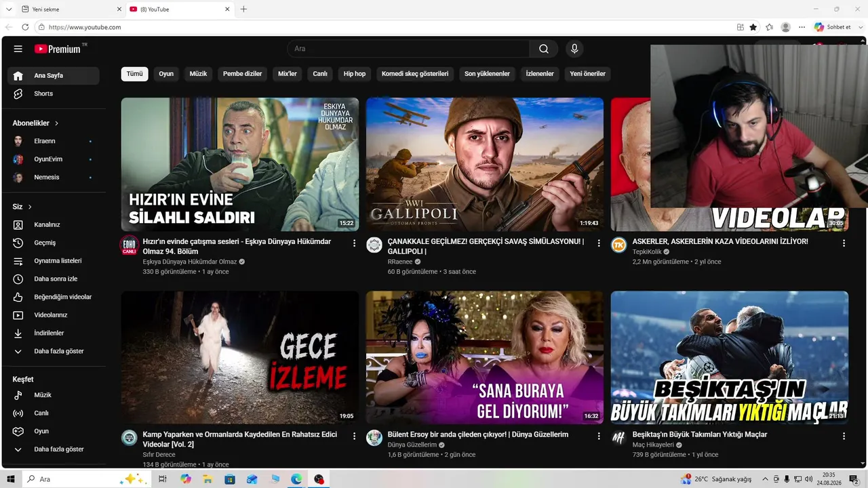This screenshot has height=488, width=868.
Task: Open options menu for Hızır'ın evinde video
Action: tap(354, 243)
